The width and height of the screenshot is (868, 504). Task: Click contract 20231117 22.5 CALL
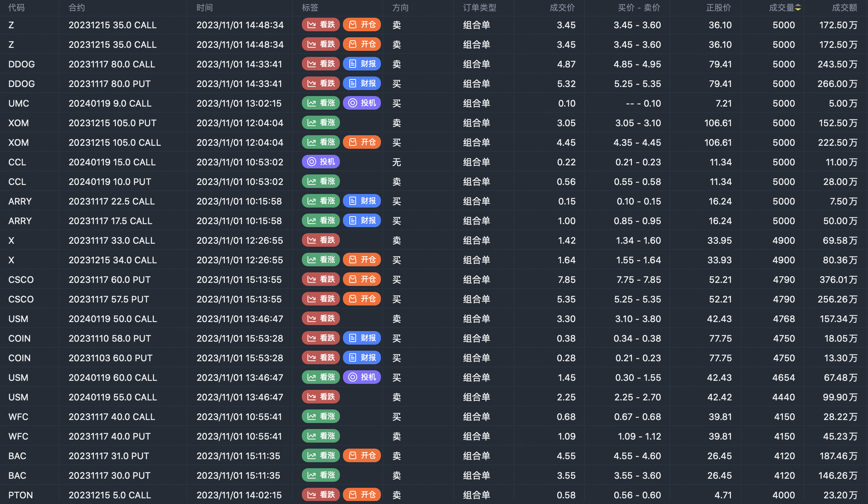click(112, 201)
